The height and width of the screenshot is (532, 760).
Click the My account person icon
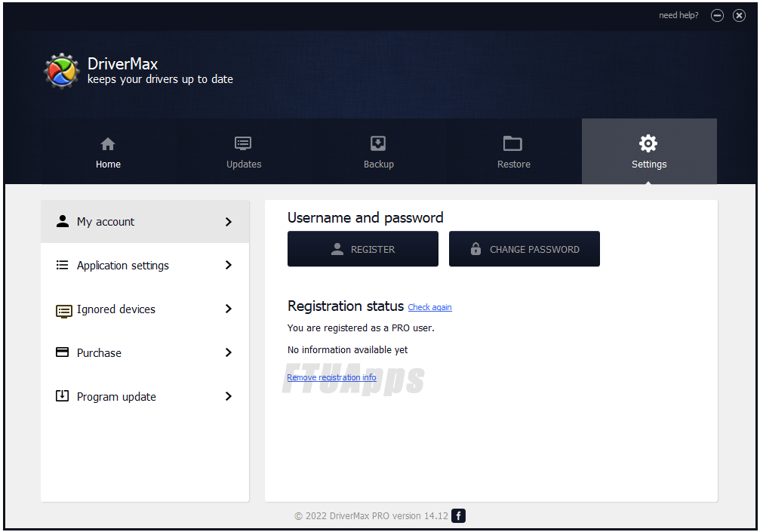click(x=63, y=221)
